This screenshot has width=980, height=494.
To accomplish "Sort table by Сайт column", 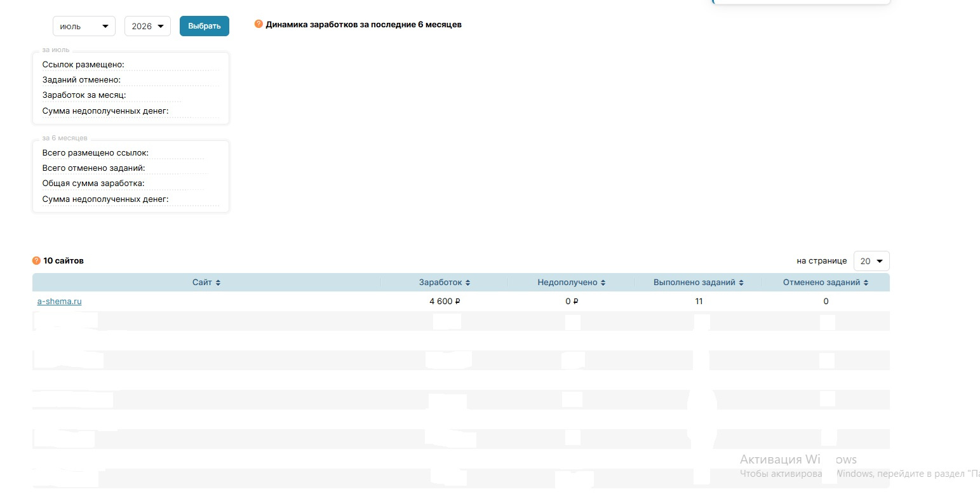I will [206, 283].
